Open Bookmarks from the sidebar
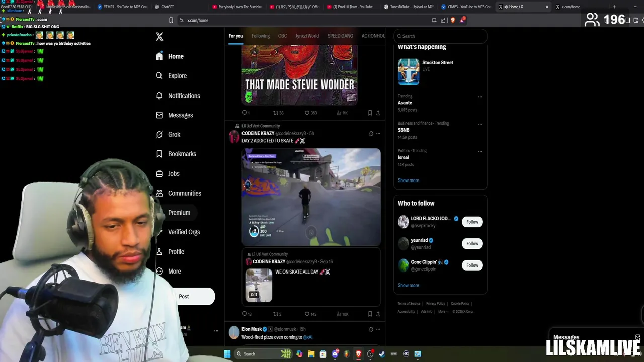Viewport: 644px width, 362px height. (x=176, y=154)
